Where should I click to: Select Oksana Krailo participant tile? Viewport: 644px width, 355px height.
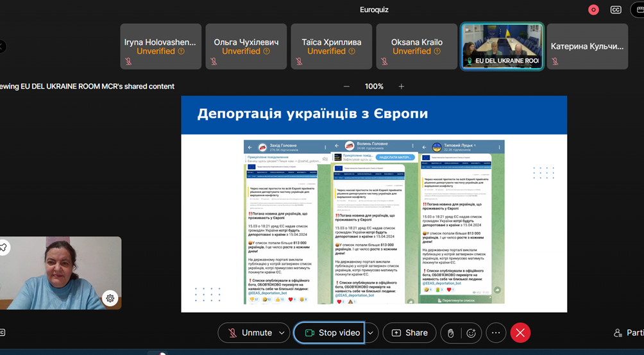point(417,46)
